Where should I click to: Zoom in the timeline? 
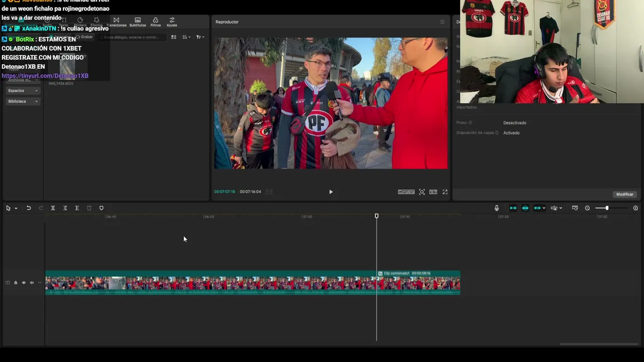coord(635,208)
